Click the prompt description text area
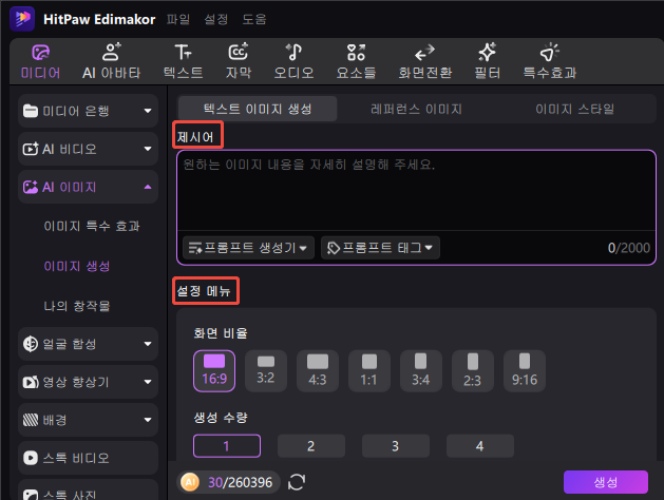 [415, 195]
